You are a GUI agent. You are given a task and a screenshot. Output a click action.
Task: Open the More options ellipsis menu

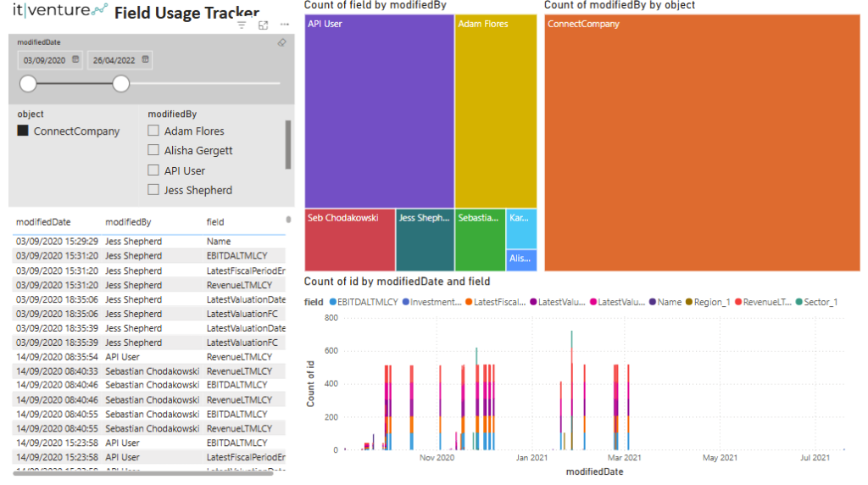[x=285, y=25]
